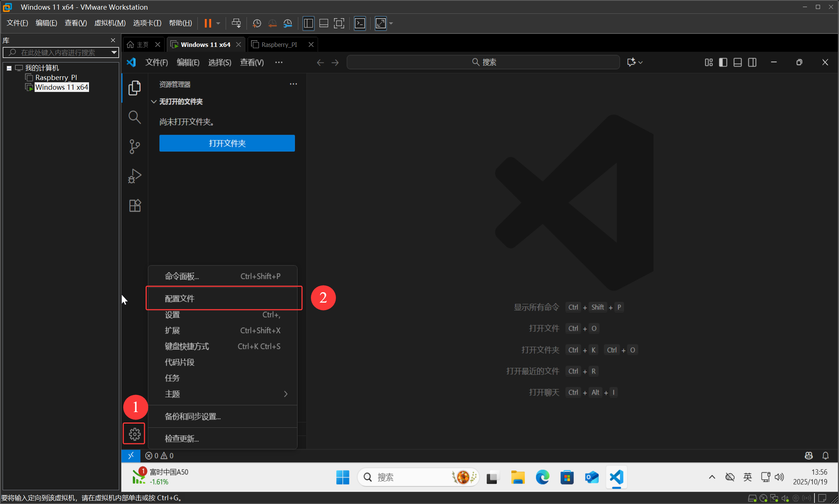Select 配置文件 in the manage menu
This screenshot has height=504, width=839.
pyautogui.click(x=223, y=299)
